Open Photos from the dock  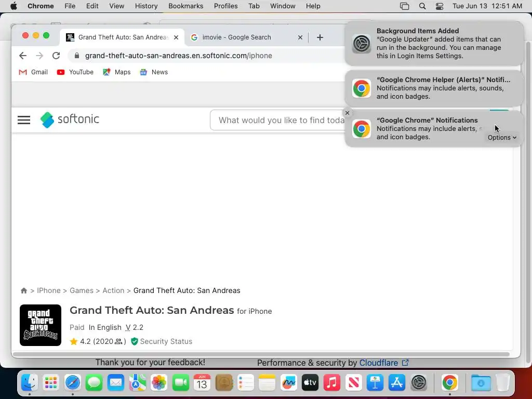[159, 383]
